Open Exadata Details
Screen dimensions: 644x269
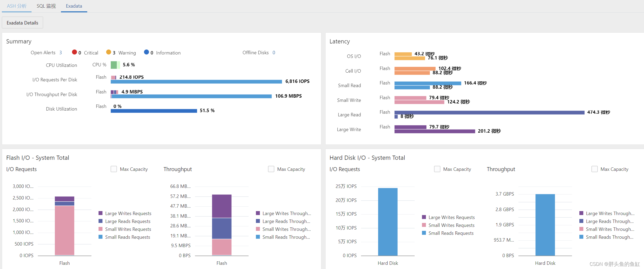click(x=22, y=23)
